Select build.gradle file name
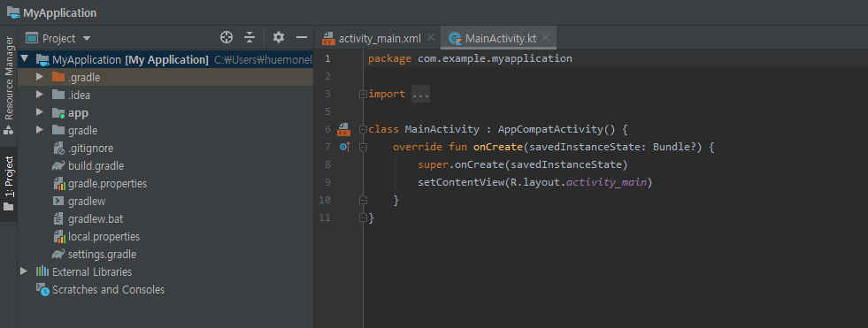This screenshot has width=868, height=328. click(x=96, y=166)
